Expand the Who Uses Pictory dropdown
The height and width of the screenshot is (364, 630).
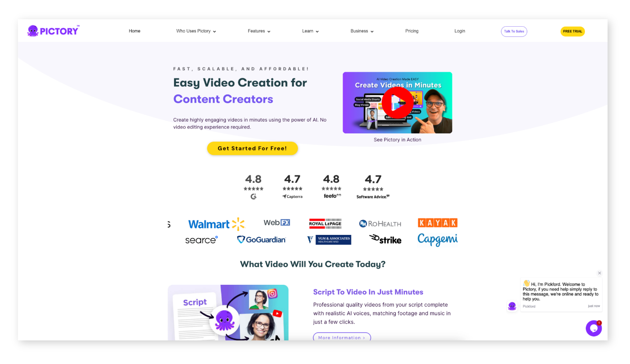[x=196, y=31]
